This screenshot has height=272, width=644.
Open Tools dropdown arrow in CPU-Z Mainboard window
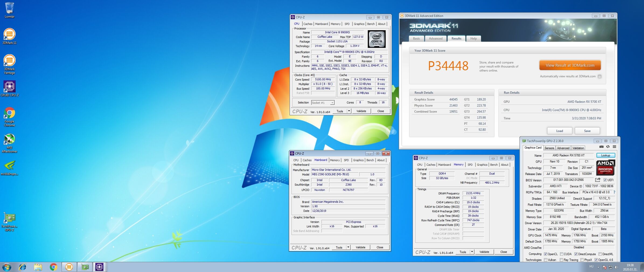coord(348,247)
